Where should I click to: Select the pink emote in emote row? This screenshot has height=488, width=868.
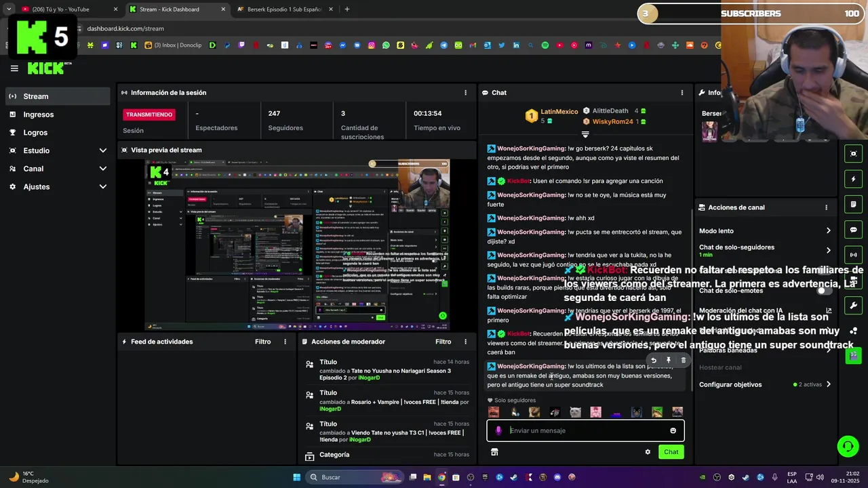point(595,412)
